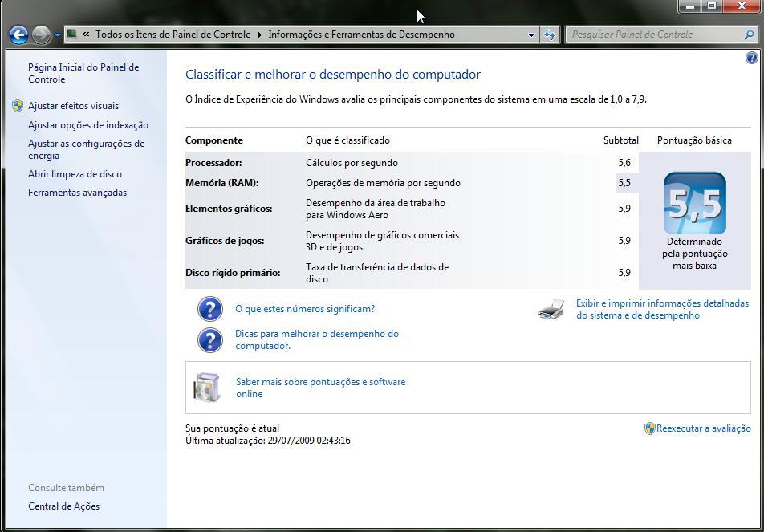Click the magnifier search icon
764x532 pixels.
point(750,35)
